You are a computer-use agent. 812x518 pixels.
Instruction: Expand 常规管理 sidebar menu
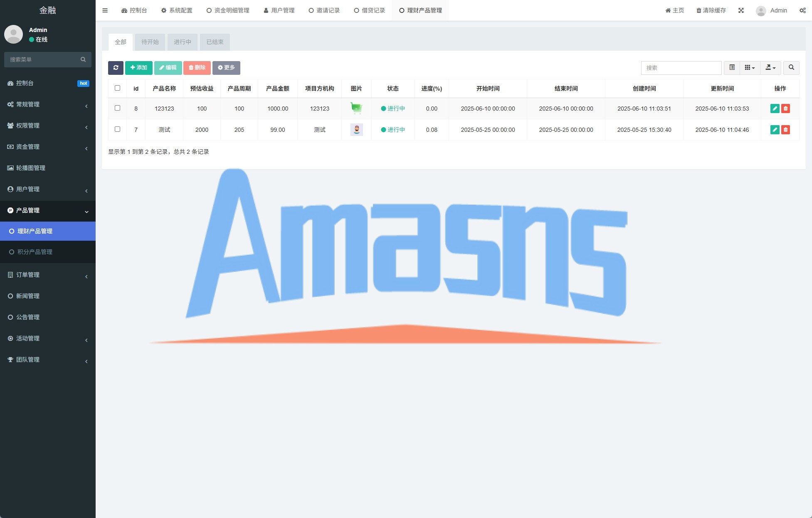[x=48, y=104]
